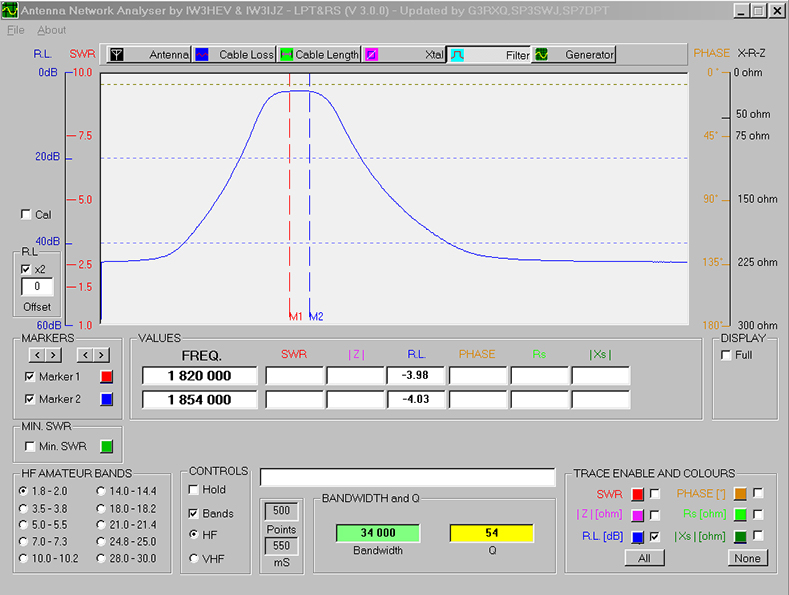The image size is (789, 595).
Task: Switch to Cable Loss mode
Action: (x=233, y=55)
